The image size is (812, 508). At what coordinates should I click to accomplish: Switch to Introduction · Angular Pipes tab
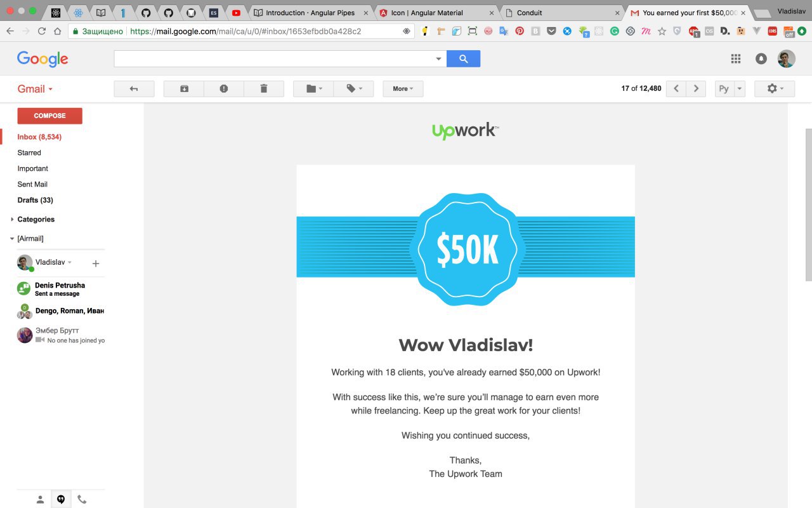pyautogui.click(x=311, y=13)
